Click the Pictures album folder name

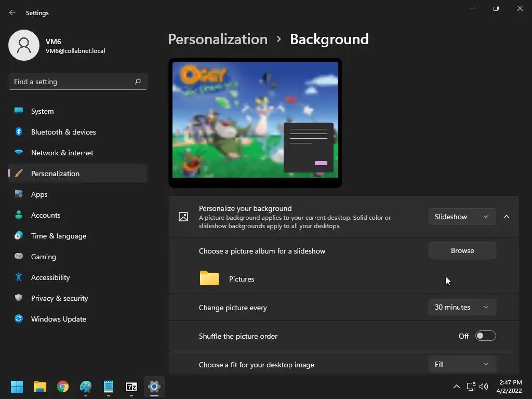click(242, 279)
